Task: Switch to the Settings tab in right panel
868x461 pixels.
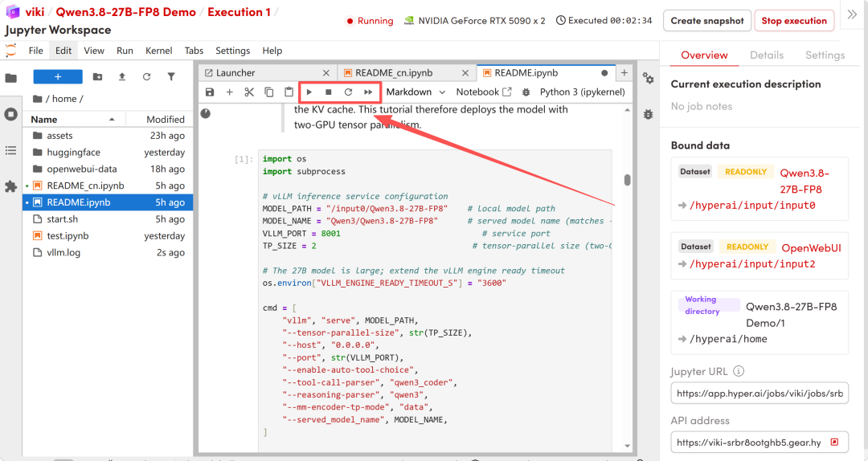Action: pos(825,55)
